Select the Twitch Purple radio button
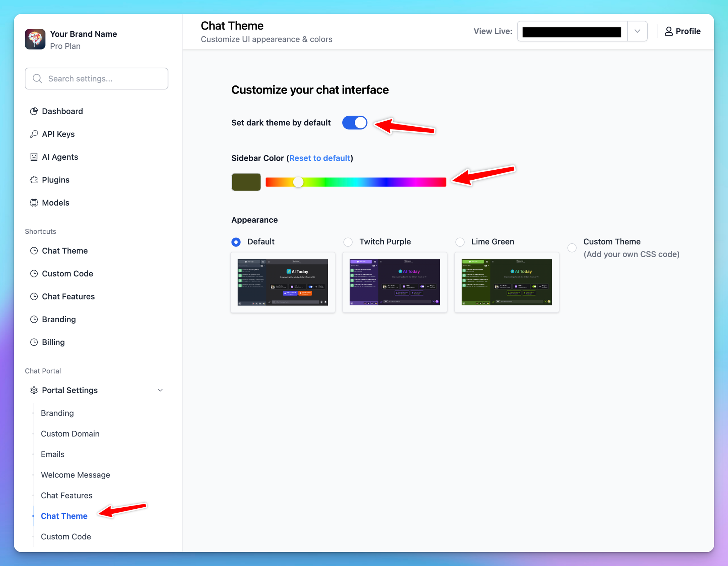 click(348, 242)
